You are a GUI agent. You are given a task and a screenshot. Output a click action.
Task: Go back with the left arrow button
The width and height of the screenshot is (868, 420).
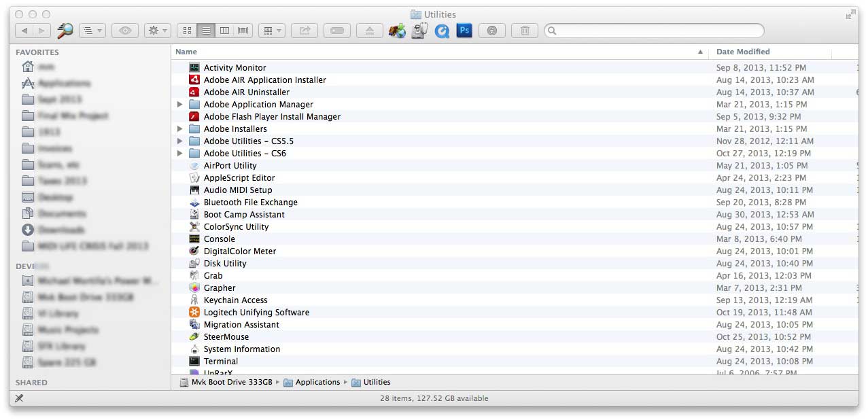pyautogui.click(x=24, y=31)
